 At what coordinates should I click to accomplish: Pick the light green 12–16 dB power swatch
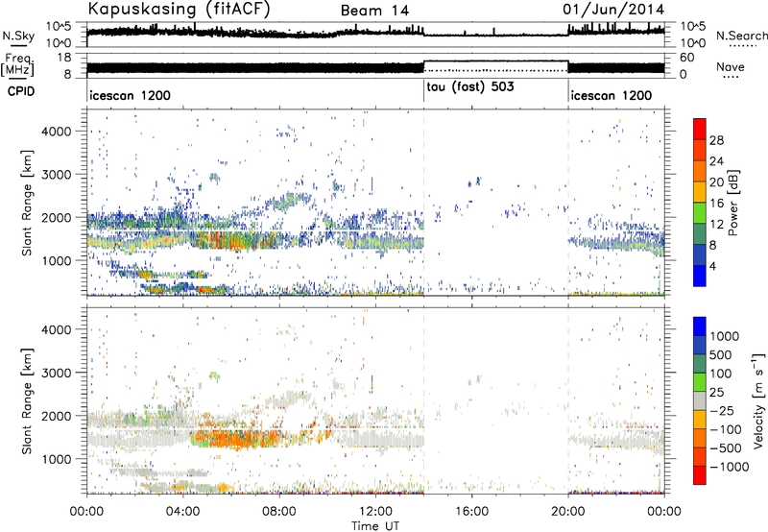point(700,213)
